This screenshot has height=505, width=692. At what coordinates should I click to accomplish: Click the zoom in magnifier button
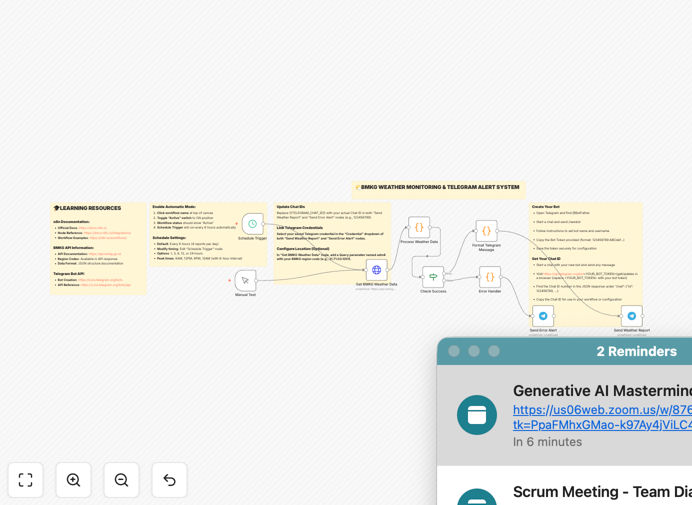[73, 480]
